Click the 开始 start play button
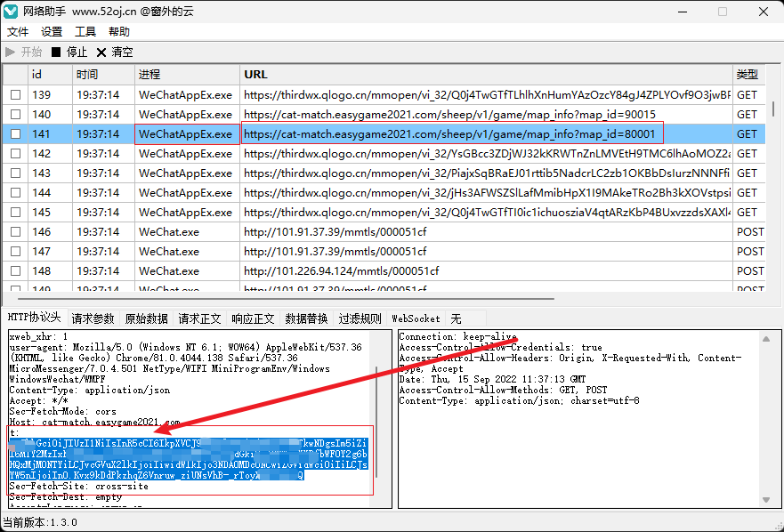This screenshot has width=784, height=532. (x=23, y=52)
